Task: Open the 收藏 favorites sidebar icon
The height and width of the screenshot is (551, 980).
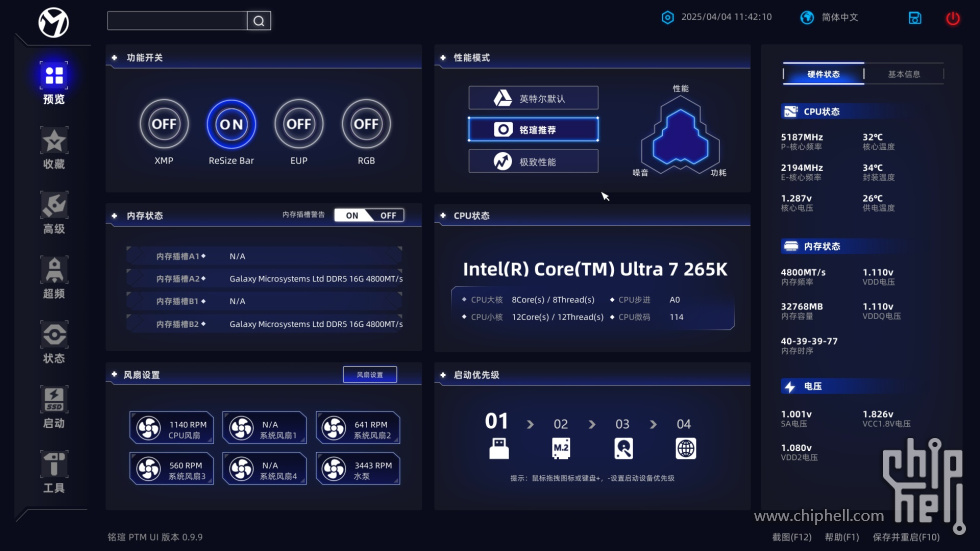Action: point(54,141)
